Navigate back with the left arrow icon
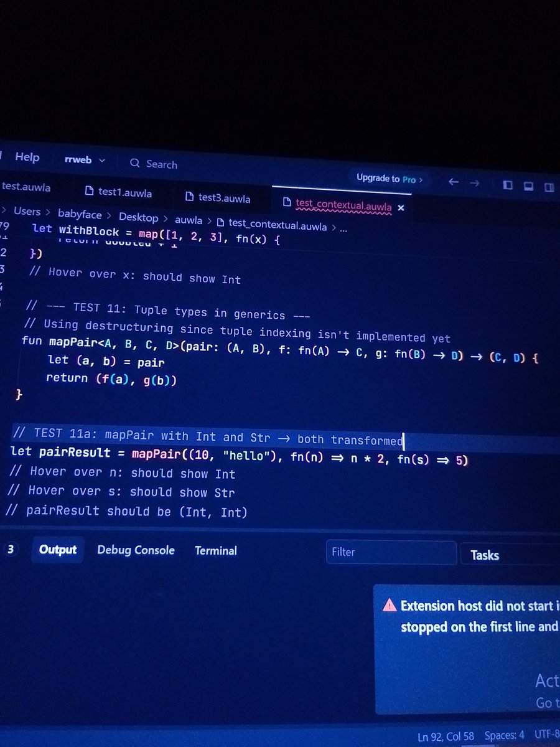 [x=454, y=182]
